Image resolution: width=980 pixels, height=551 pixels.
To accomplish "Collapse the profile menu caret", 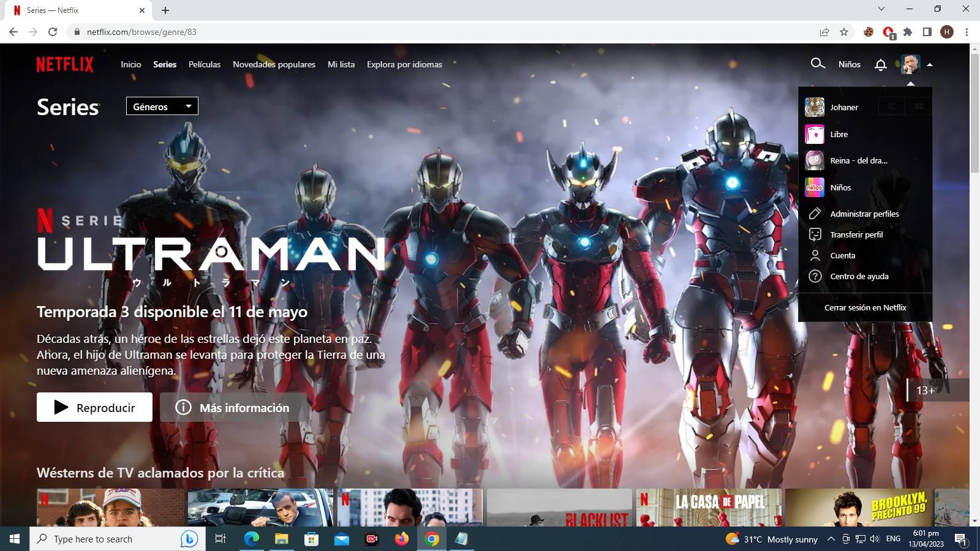I will click(930, 64).
